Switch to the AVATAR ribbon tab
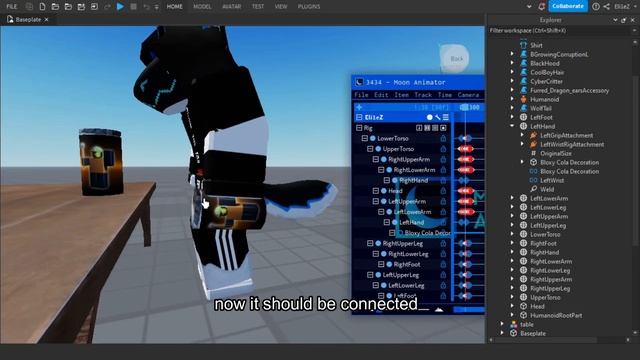The height and width of the screenshot is (360, 640). [231, 7]
